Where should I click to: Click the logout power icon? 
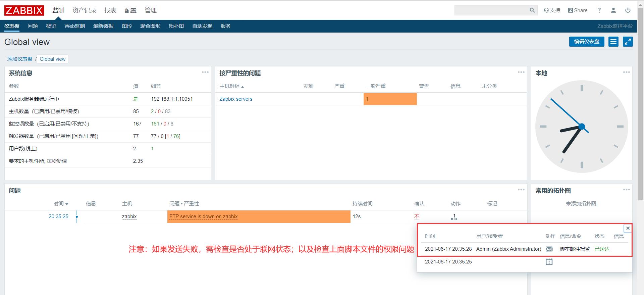click(628, 10)
